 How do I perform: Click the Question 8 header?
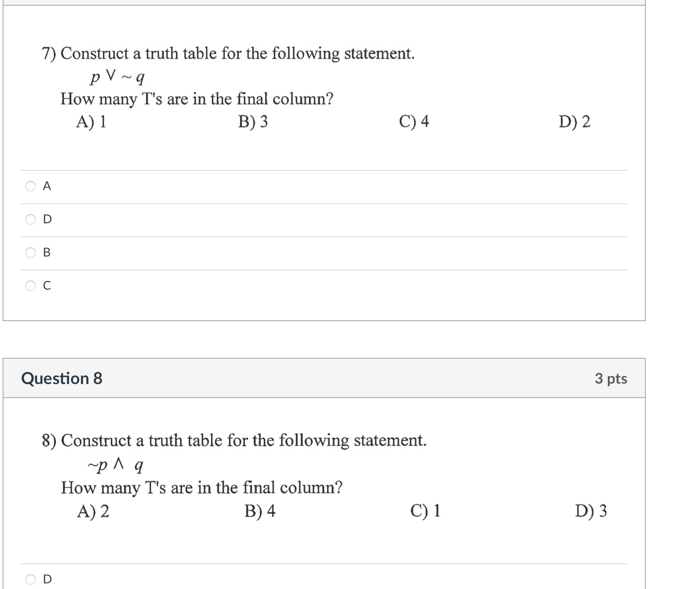63,378
